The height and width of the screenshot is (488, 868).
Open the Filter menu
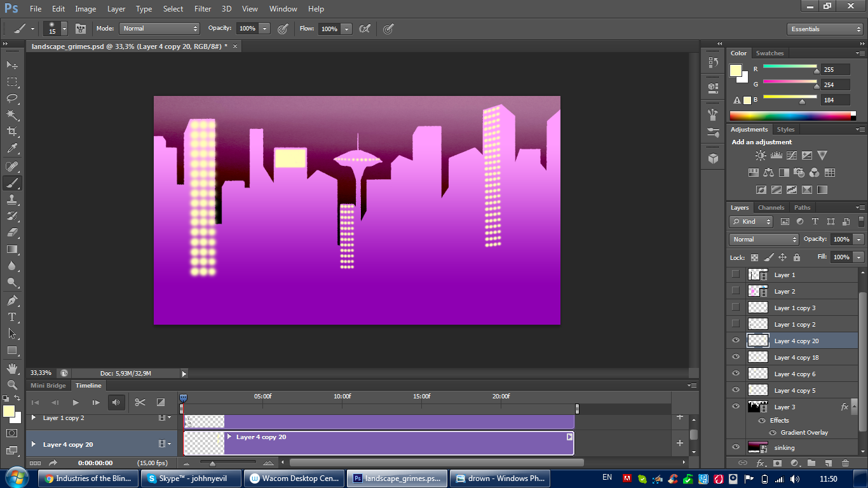(x=203, y=9)
